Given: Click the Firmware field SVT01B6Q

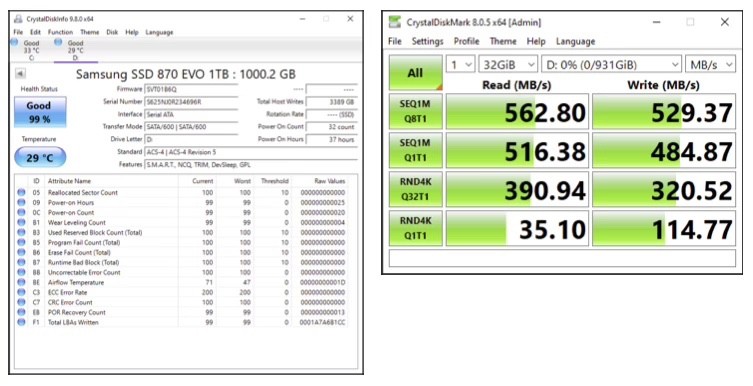Looking at the screenshot, I should [x=191, y=89].
